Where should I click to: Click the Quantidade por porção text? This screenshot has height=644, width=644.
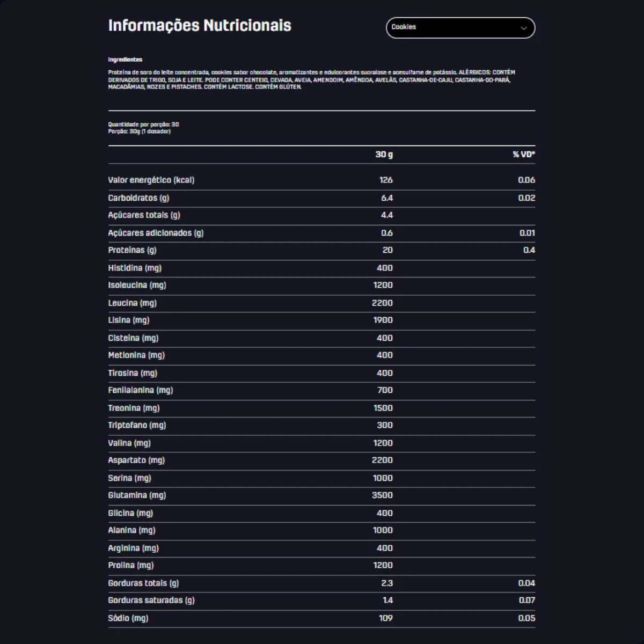(x=143, y=125)
